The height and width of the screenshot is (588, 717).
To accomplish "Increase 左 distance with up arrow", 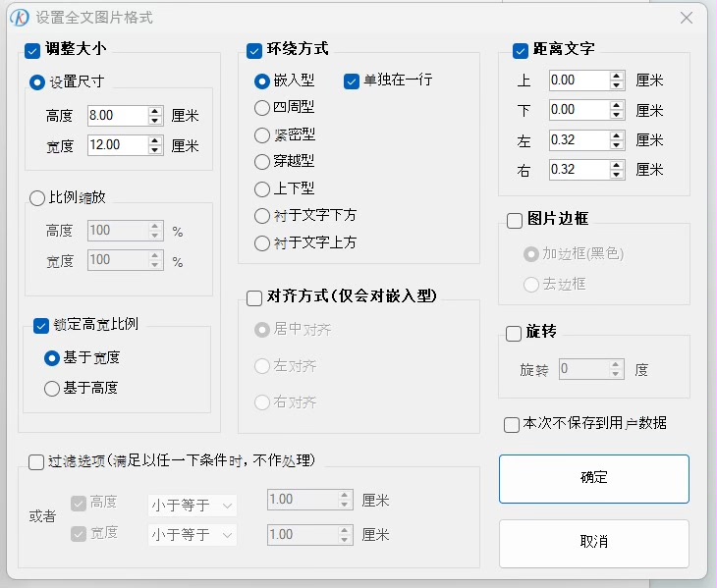I will pos(617,135).
